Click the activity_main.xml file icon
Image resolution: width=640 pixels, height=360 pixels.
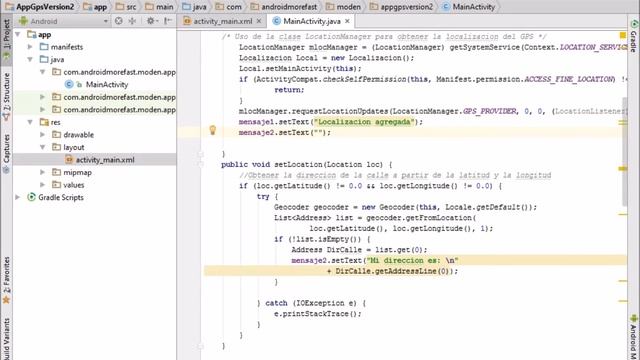point(69,160)
